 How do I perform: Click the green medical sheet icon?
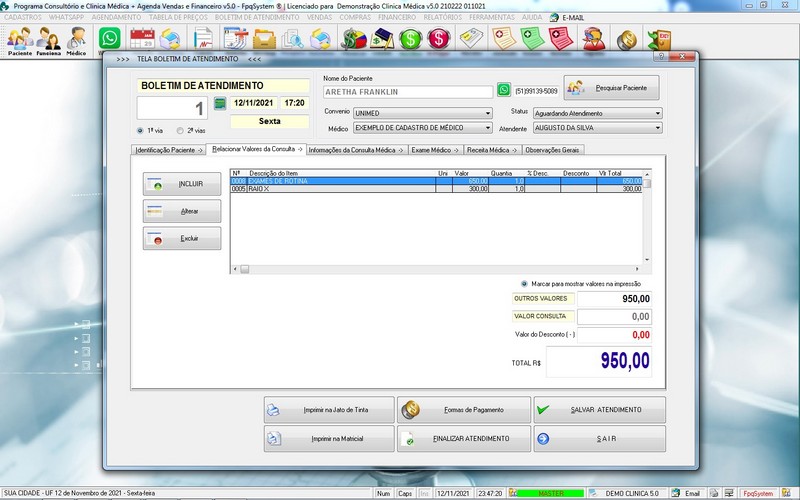tap(532, 39)
